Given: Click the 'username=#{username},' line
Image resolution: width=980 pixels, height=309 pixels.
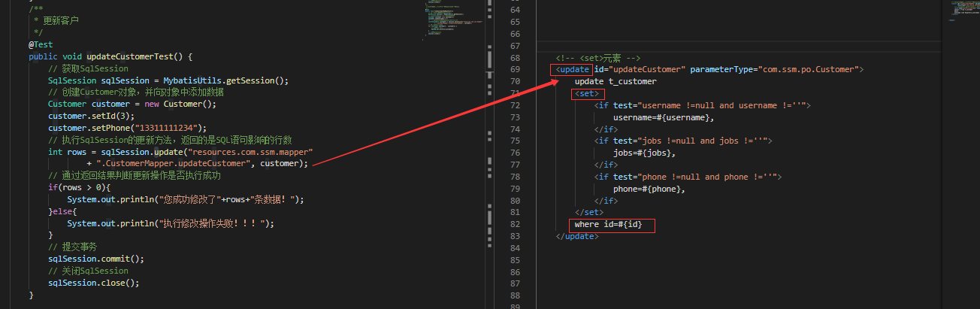Looking at the screenshot, I should point(664,117).
